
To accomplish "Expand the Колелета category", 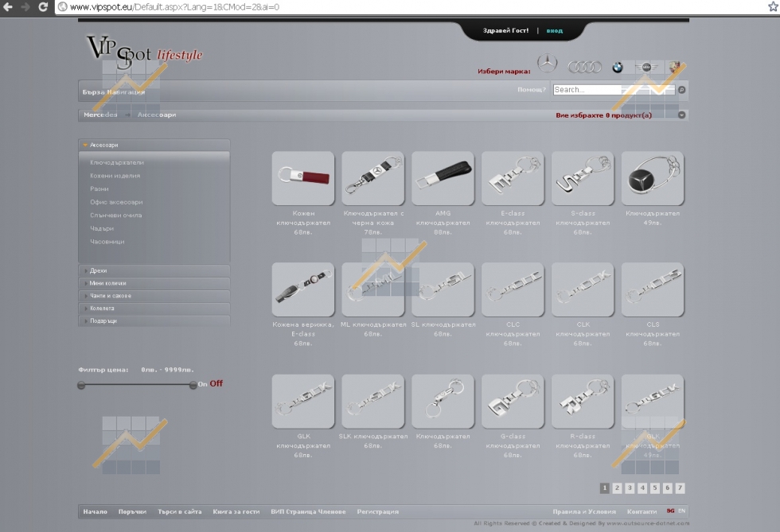I will (154, 309).
